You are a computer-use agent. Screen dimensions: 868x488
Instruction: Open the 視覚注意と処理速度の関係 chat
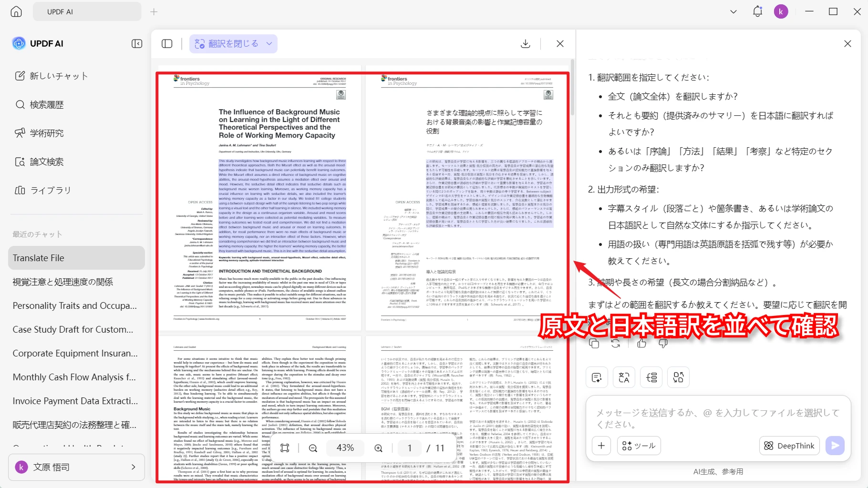[76, 282]
